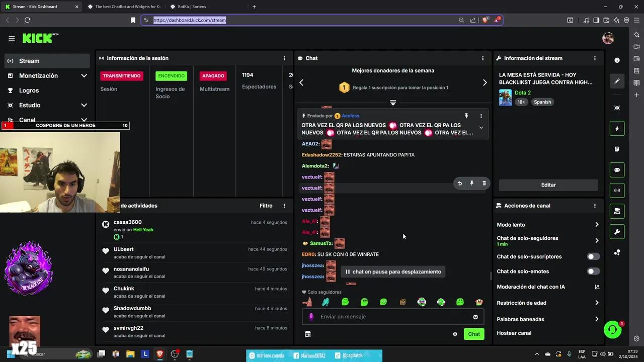Open Brave Shields icon in address bar
Screen dimensions: 644x362
coord(485,20)
